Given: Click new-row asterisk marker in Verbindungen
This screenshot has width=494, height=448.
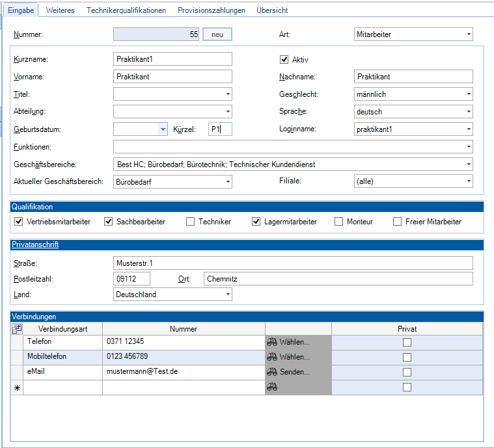Looking at the screenshot, I should (17, 388).
